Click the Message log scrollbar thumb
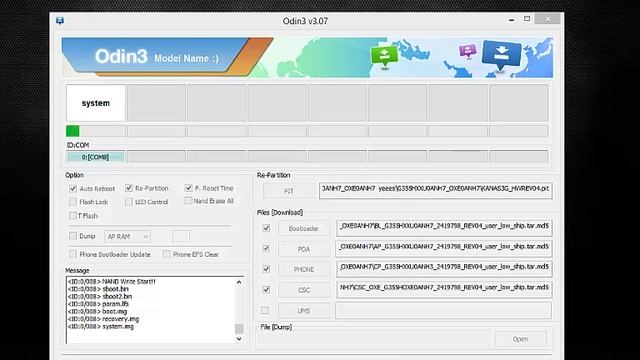 click(x=239, y=329)
